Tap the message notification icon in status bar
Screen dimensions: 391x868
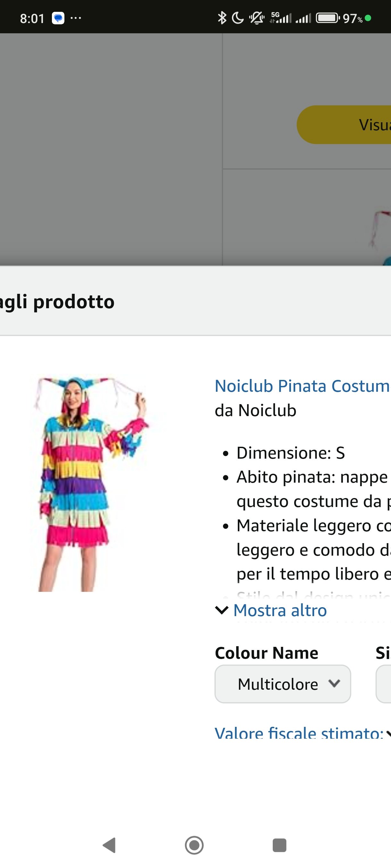tap(58, 18)
